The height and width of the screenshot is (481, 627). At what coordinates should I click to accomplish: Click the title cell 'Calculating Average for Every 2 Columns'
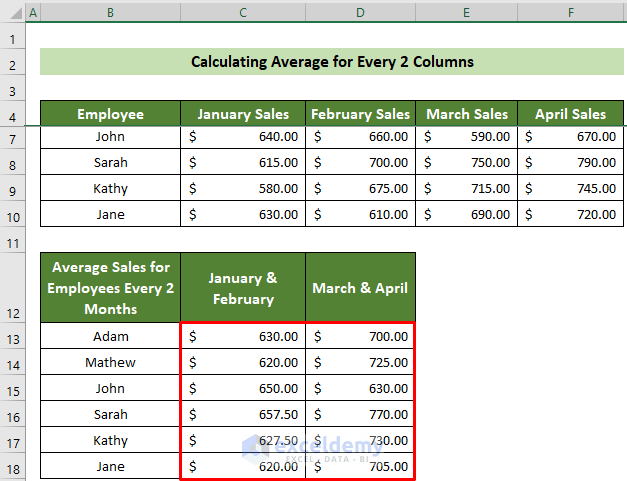click(x=332, y=62)
